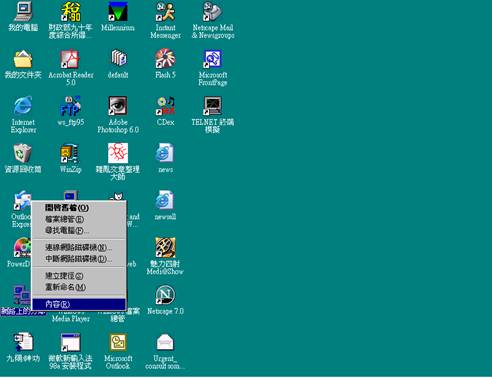Select the news Internet shortcut icon
Image resolution: width=492 pixels, height=378 pixels.
point(165,153)
